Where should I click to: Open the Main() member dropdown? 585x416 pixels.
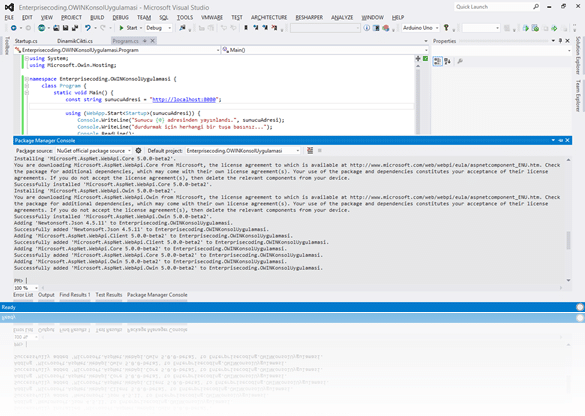click(x=325, y=50)
